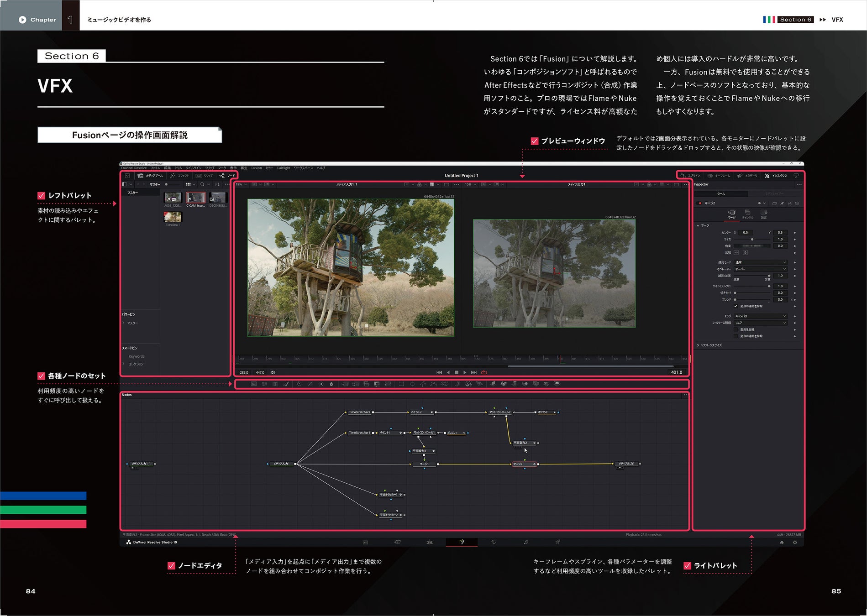The image size is (867, 616).
Task: Add a Blur (droplet) node from the toolbar
Action: pos(331,384)
